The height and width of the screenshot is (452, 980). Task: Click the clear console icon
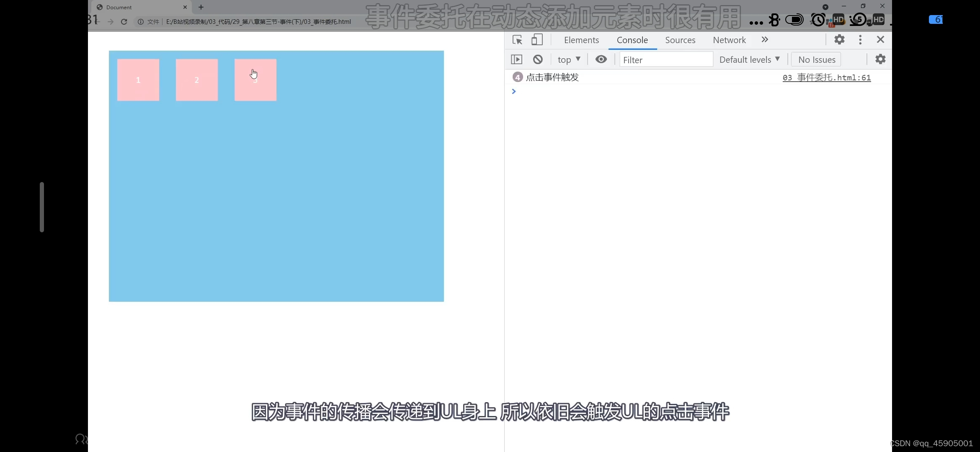(x=538, y=59)
